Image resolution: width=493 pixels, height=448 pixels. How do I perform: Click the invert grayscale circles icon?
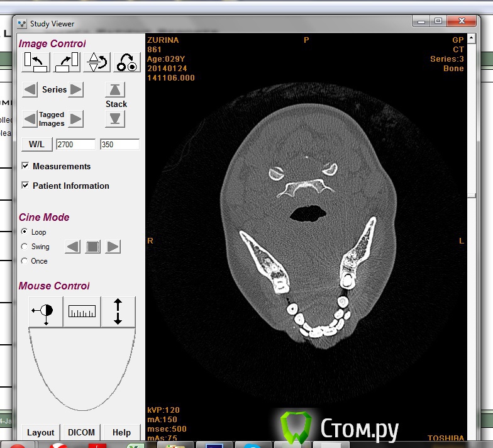[x=127, y=62]
